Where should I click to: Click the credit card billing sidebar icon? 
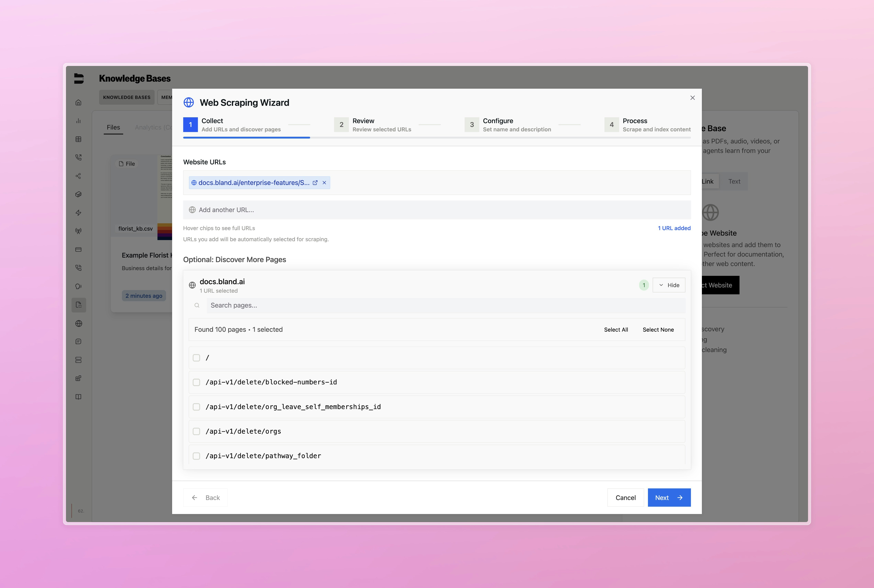[78, 249]
